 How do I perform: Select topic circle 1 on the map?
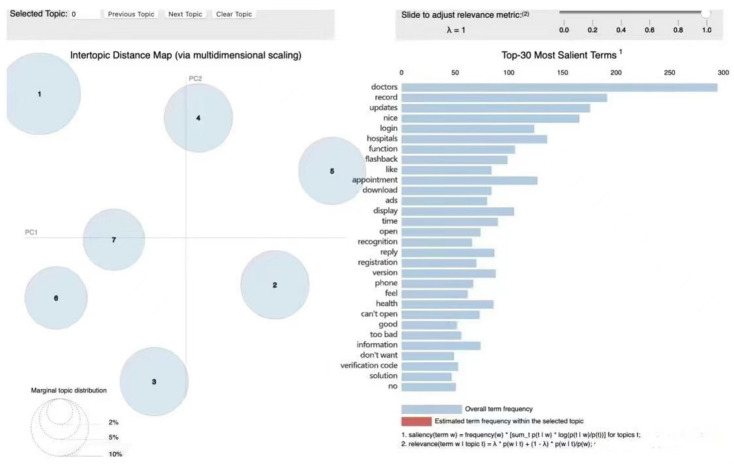tap(40, 94)
